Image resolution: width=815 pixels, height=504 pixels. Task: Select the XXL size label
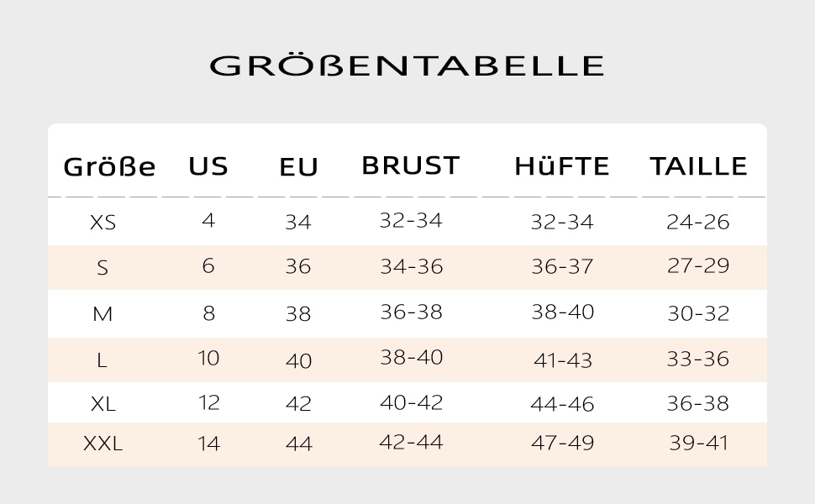click(103, 444)
